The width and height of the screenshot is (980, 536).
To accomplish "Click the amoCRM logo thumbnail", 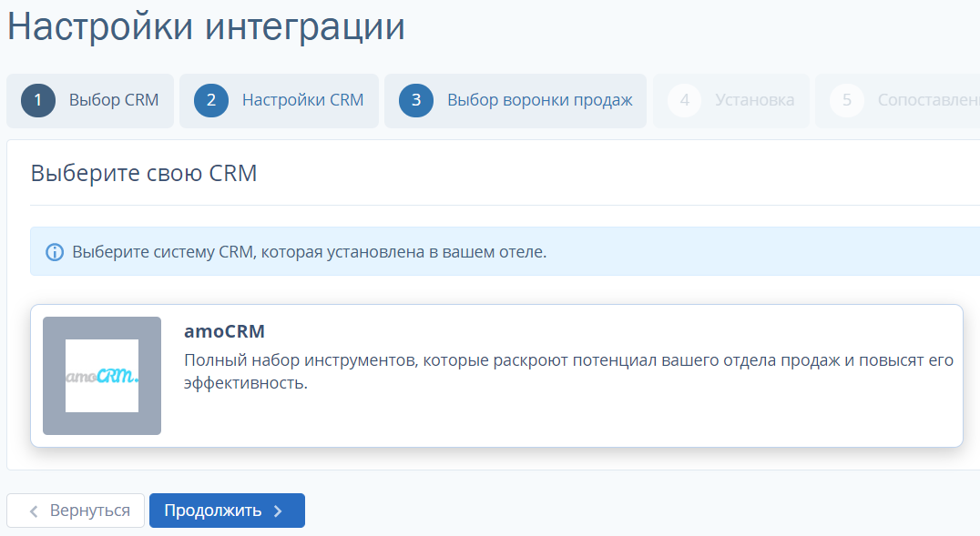I will (102, 376).
